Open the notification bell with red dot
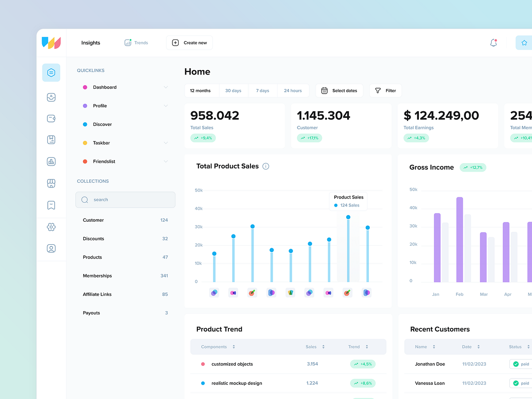 (493, 43)
